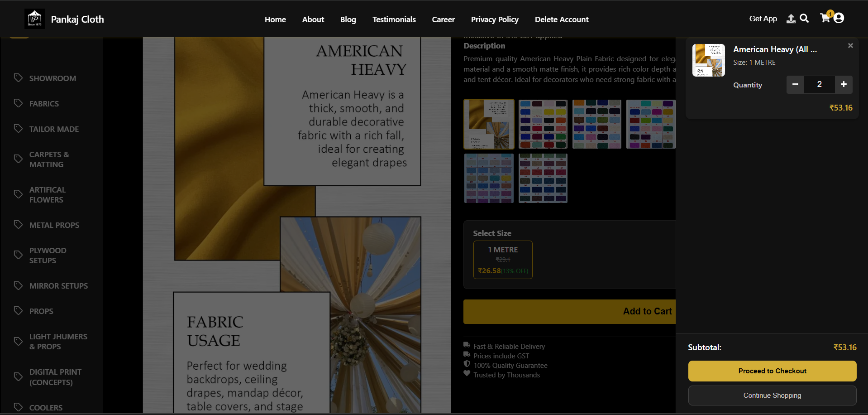
Task: Select the 1 METRE size option
Action: [503, 260]
